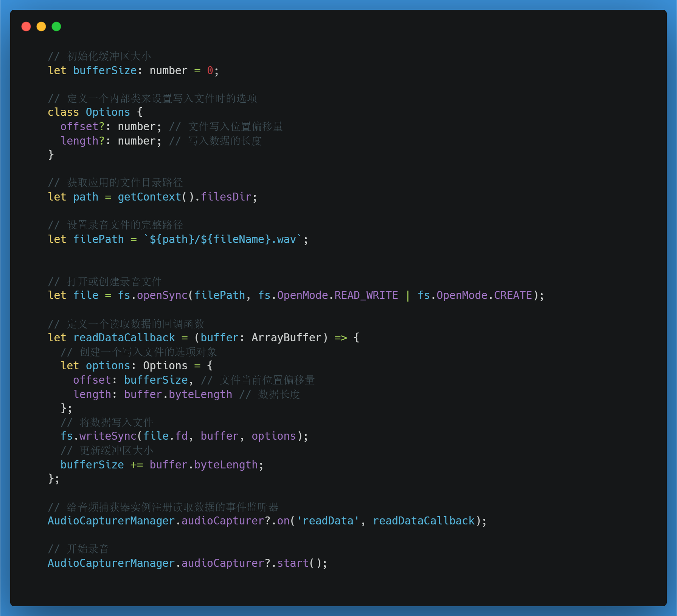
Task: Click the filesDir property
Action: pos(226,197)
